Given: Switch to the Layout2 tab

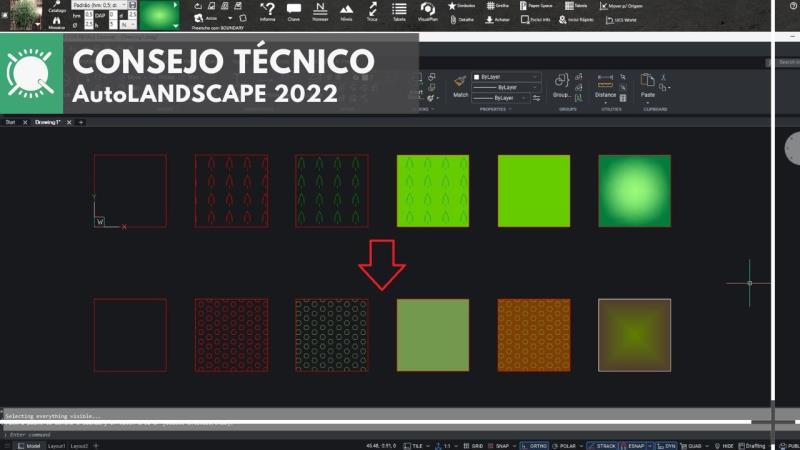Looking at the screenshot, I should click(x=79, y=446).
